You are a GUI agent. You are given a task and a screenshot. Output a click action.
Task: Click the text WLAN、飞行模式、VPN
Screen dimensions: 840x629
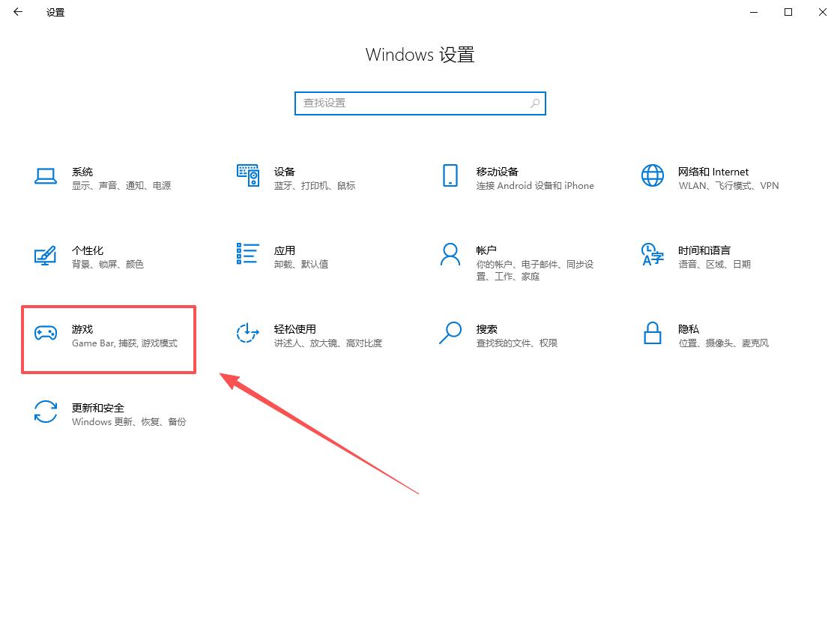point(728,186)
